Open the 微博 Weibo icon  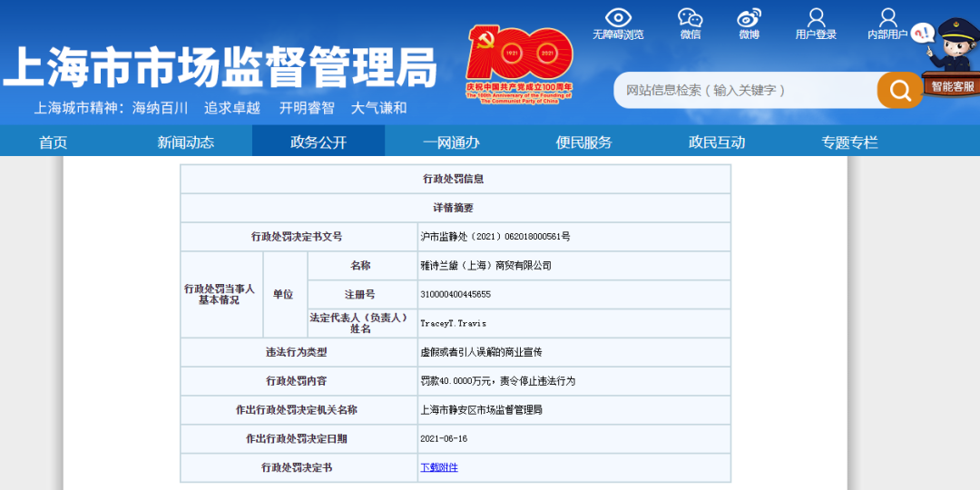pyautogui.click(x=749, y=17)
